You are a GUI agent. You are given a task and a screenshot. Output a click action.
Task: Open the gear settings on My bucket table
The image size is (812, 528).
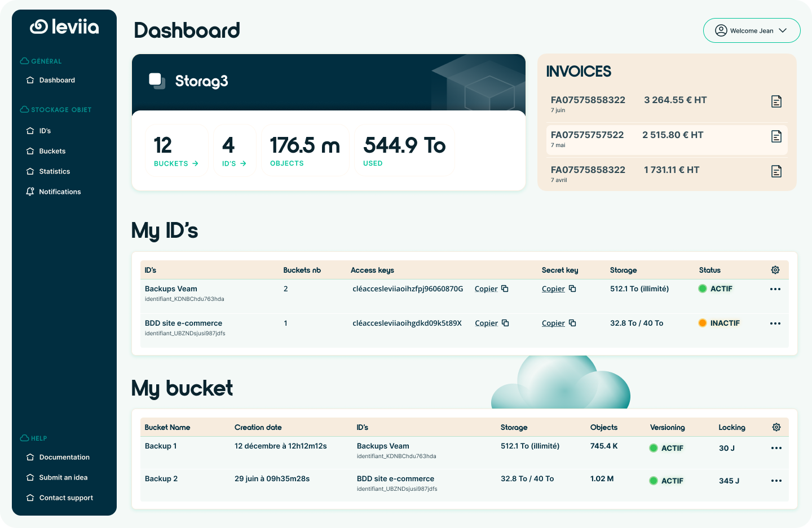click(x=776, y=427)
